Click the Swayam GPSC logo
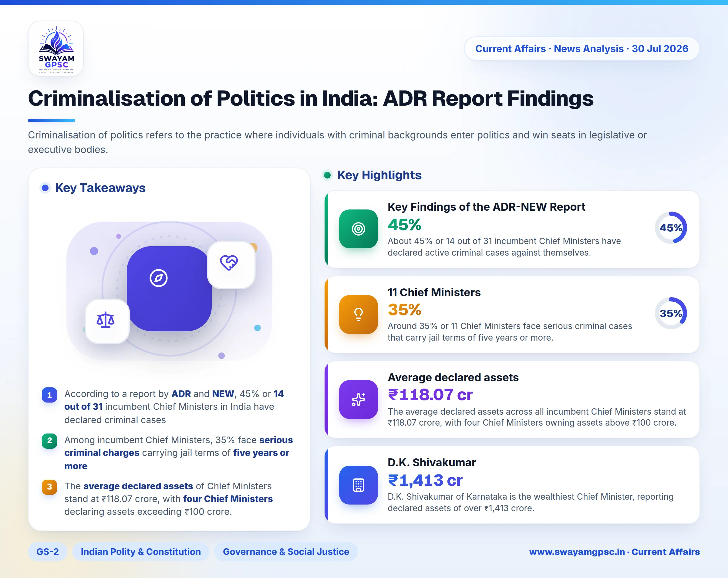728x578 pixels. click(56, 49)
